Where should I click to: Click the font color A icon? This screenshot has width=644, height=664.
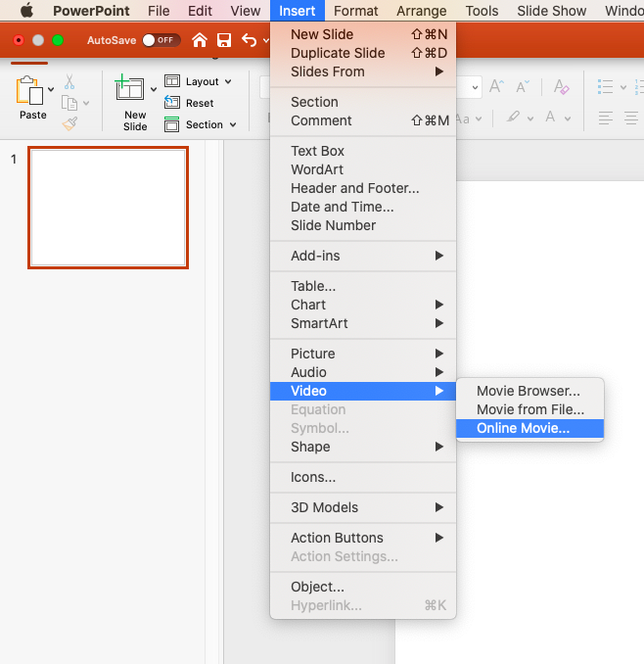pyautogui.click(x=550, y=117)
